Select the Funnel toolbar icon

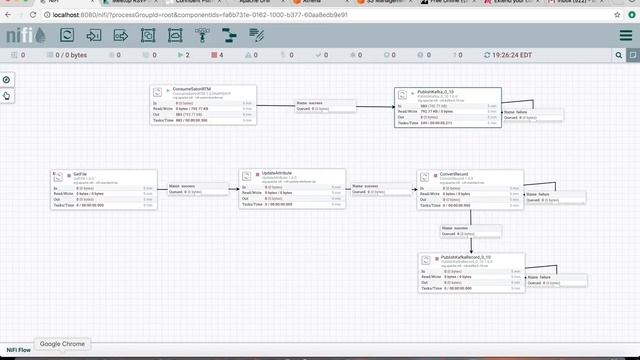(202, 35)
